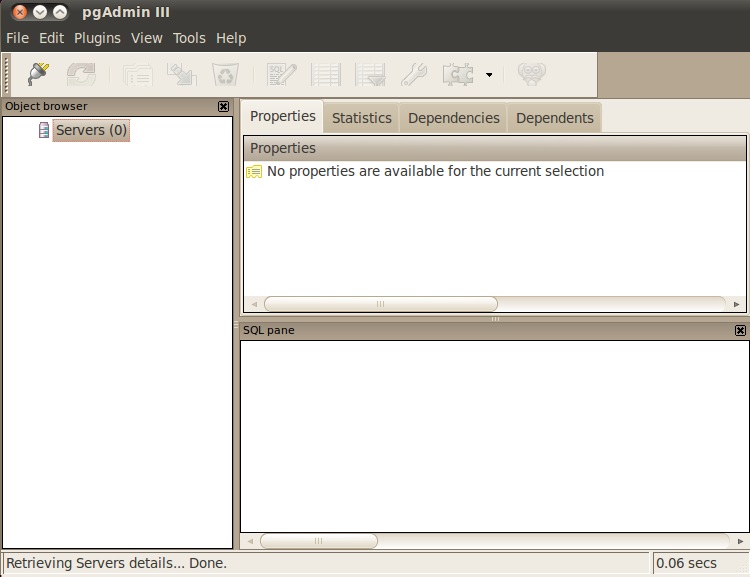750x577 pixels.
Task: Click the SQL pane scrollbar left arrow
Action: click(x=250, y=541)
